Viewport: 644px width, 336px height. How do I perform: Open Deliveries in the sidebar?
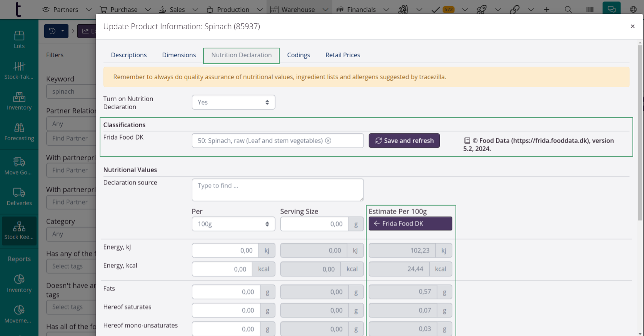[19, 196]
